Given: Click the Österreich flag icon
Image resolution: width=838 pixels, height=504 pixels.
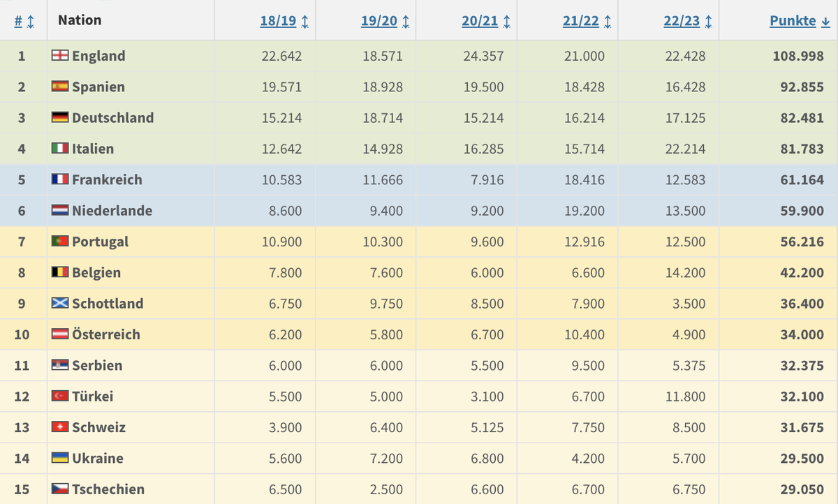Looking at the screenshot, I should click(x=60, y=334).
